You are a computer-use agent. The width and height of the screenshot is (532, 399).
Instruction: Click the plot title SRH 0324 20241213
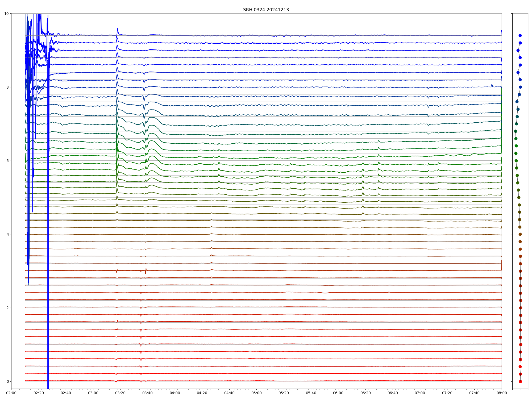coord(266,10)
